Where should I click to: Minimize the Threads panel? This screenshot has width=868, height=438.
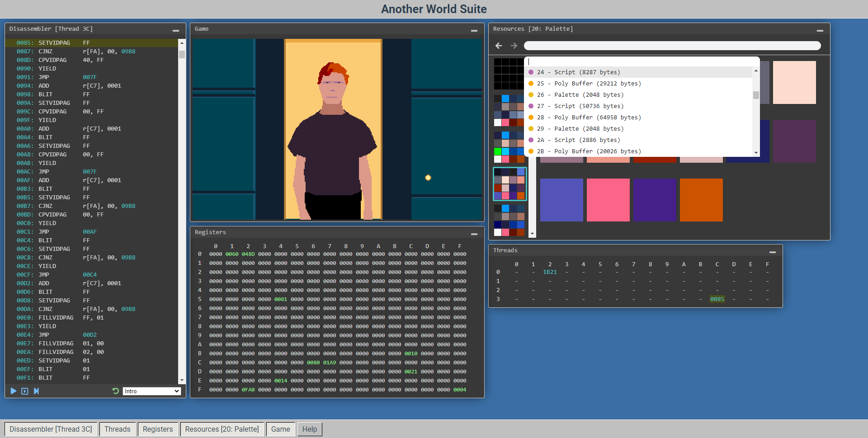pyautogui.click(x=773, y=252)
